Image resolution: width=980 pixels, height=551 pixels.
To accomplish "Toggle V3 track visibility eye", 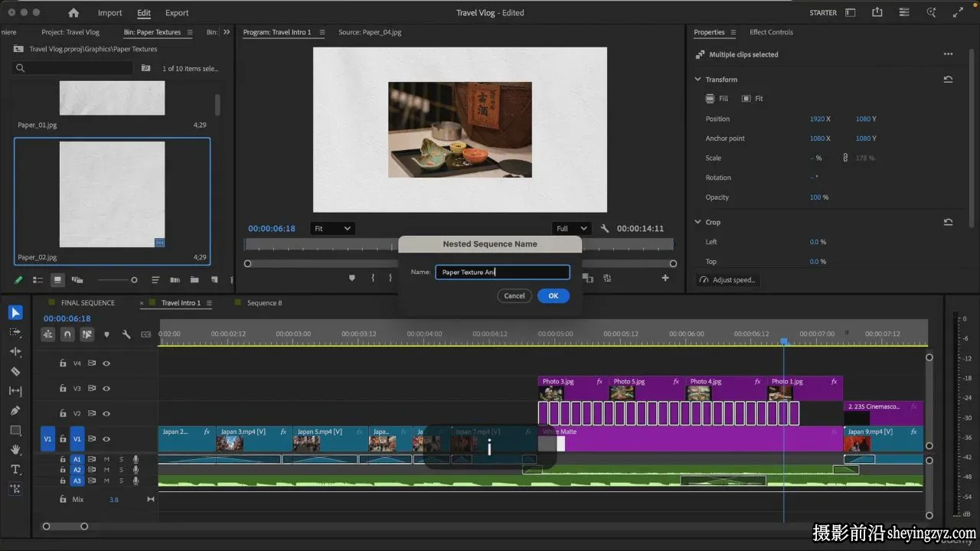I will 106,389.
